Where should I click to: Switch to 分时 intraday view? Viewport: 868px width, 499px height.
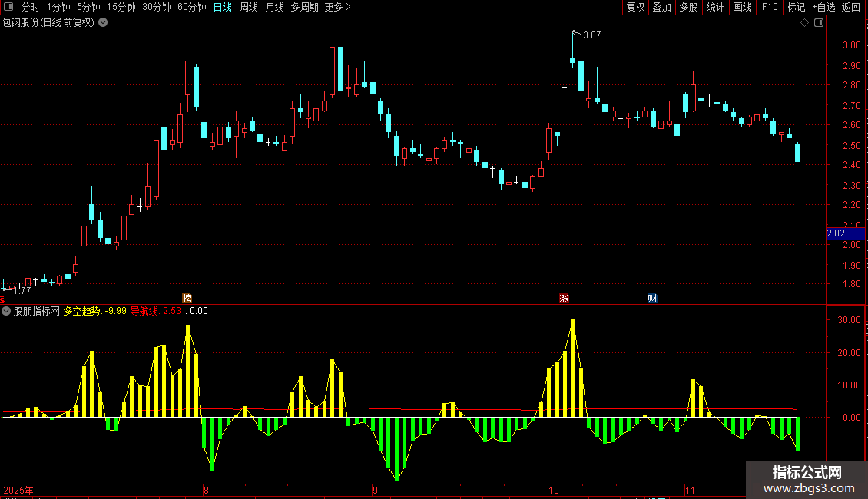point(31,7)
